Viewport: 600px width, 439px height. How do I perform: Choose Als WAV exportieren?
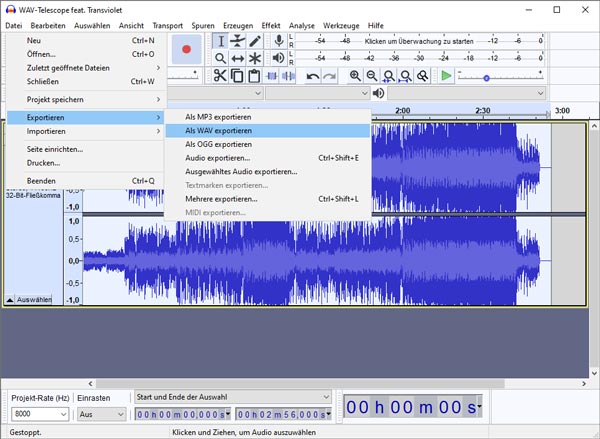coord(268,131)
